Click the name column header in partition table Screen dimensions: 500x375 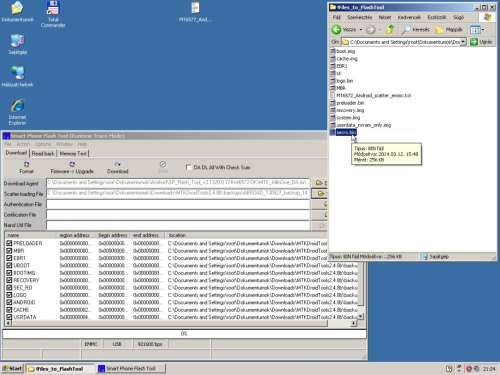click(x=31, y=235)
